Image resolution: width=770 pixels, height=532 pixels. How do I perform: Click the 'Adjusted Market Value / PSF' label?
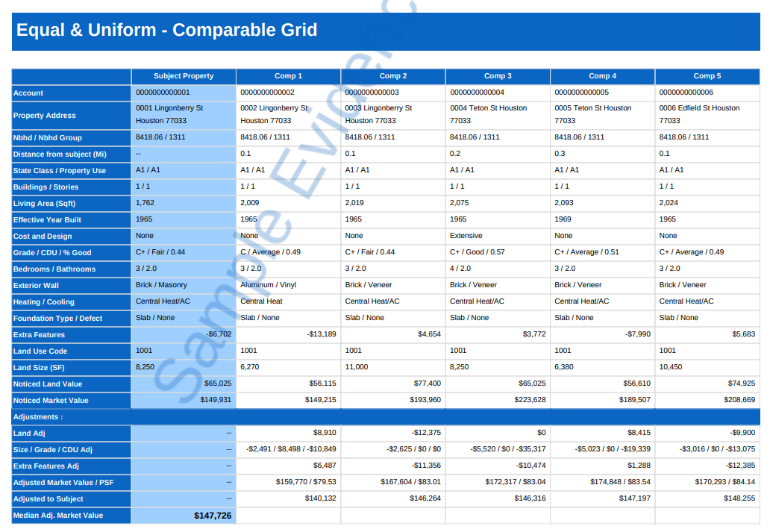point(63,483)
